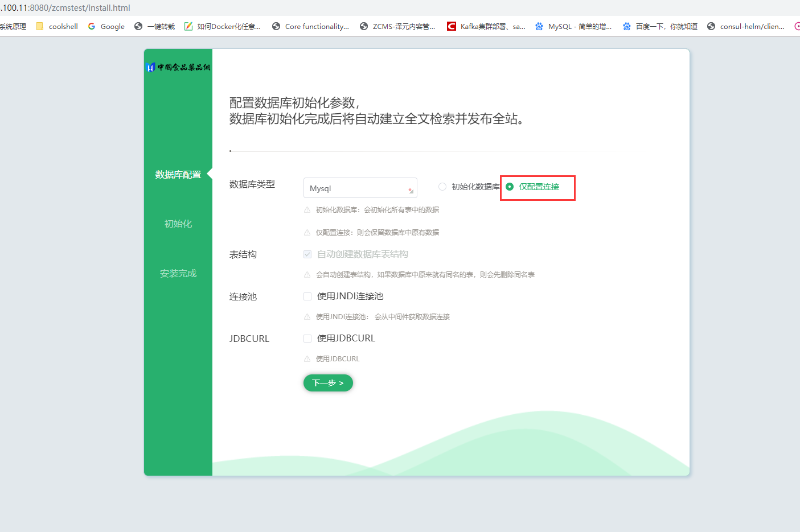Select the 数据库配置 step in sidebar

point(178,175)
